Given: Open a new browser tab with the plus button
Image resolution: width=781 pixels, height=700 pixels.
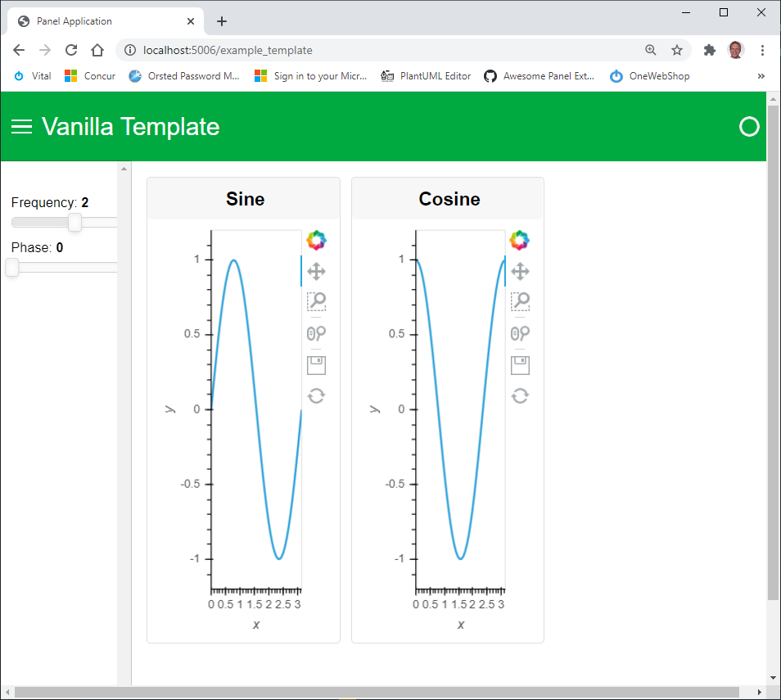Looking at the screenshot, I should pos(221,20).
